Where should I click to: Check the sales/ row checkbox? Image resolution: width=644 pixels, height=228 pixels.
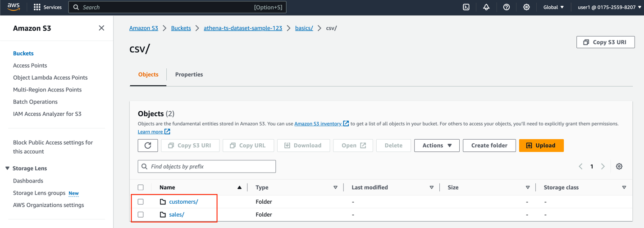[x=141, y=215]
